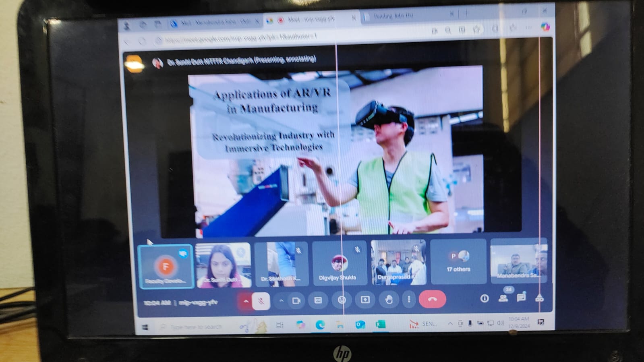
Task: Toggle the camera on or off
Action: pos(296,301)
